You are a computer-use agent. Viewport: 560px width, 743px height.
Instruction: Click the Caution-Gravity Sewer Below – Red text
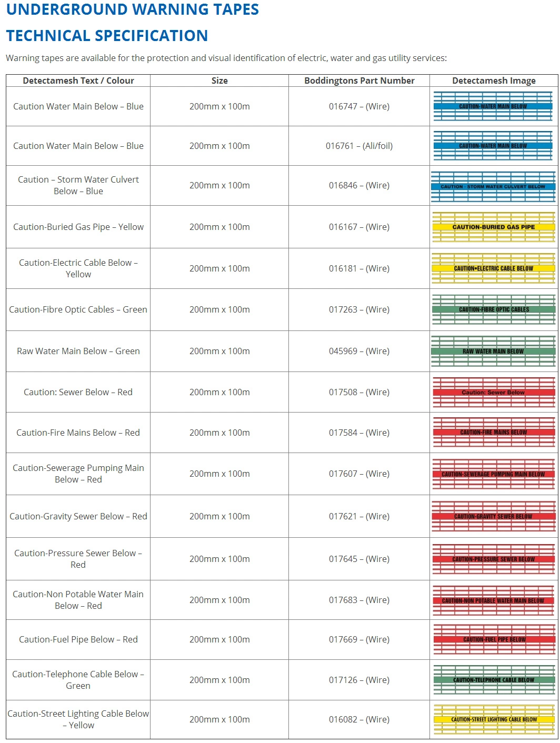[x=78, y=516]
